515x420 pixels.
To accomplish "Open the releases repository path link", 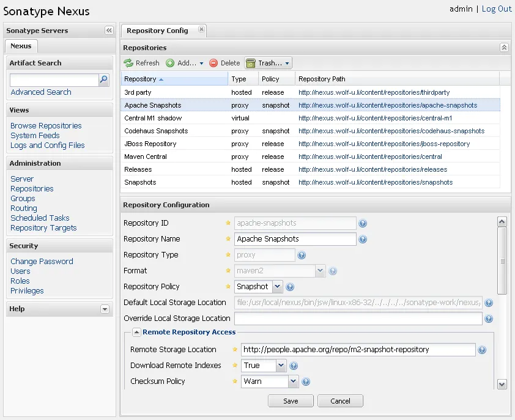I will (x=372, y=169).
